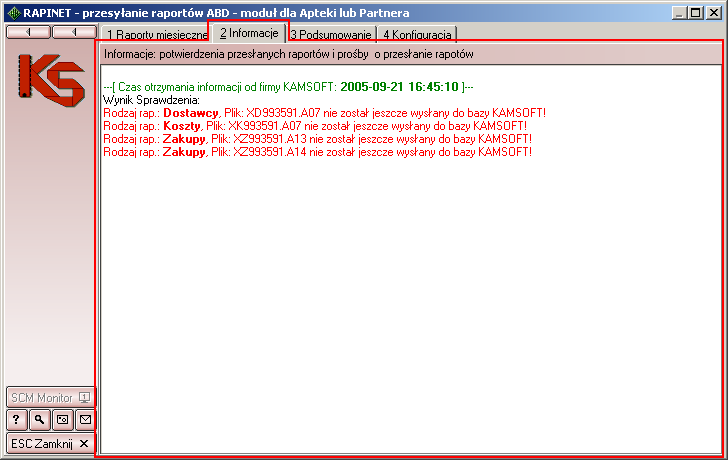
Task: Open the 3 Podsumowanie tab
Action: coord(331,34)
